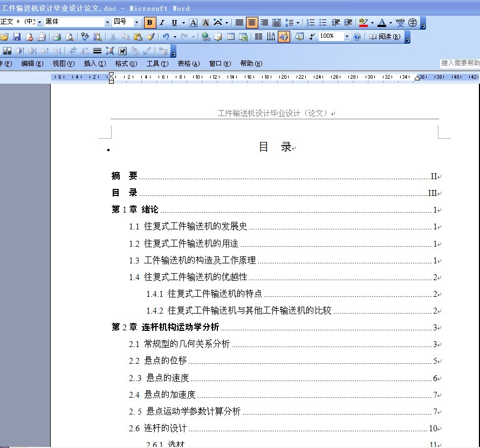
Task: Run Spelling and Grammar check
Action: point(85,37)
